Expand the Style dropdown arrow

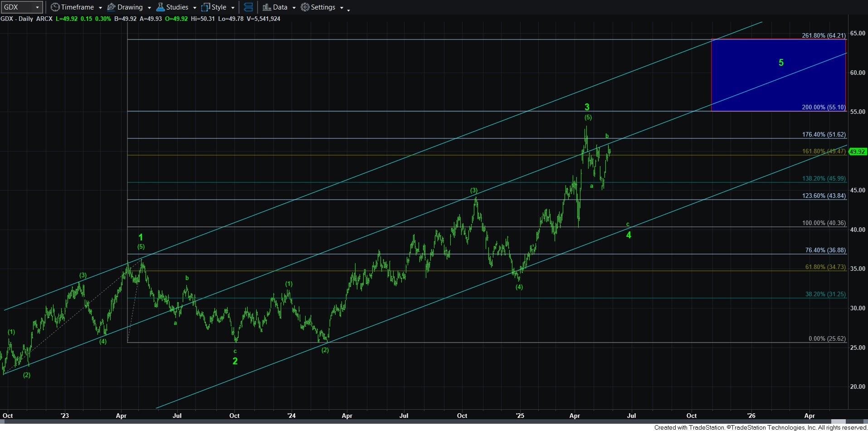coord(233,8)
